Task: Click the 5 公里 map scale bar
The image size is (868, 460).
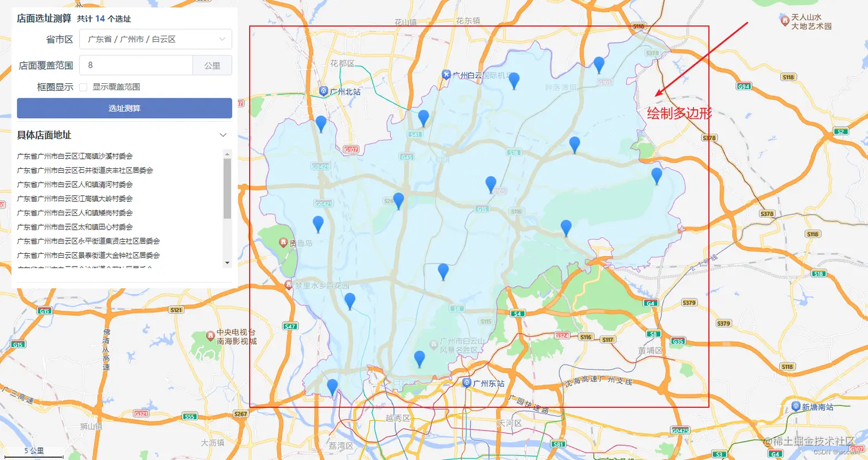Action: point(34,452)
